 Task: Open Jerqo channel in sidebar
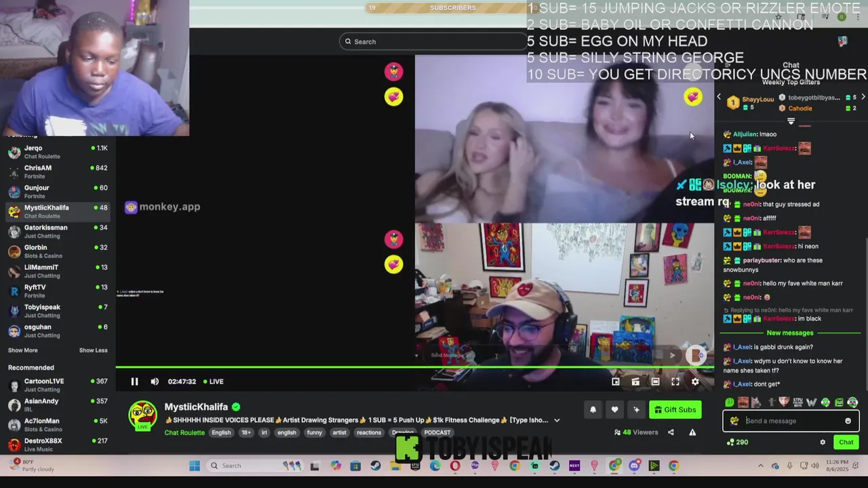(x=58, y=152)
